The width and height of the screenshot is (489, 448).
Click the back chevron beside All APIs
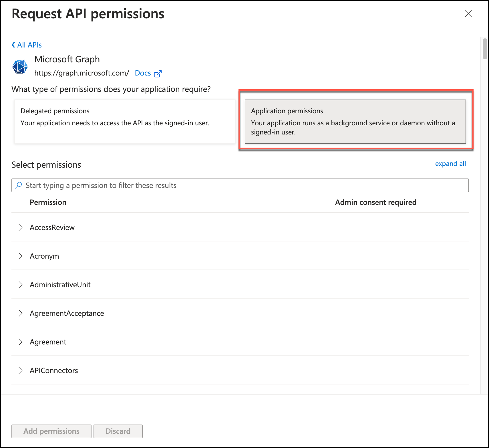click(x=13, y=45)
